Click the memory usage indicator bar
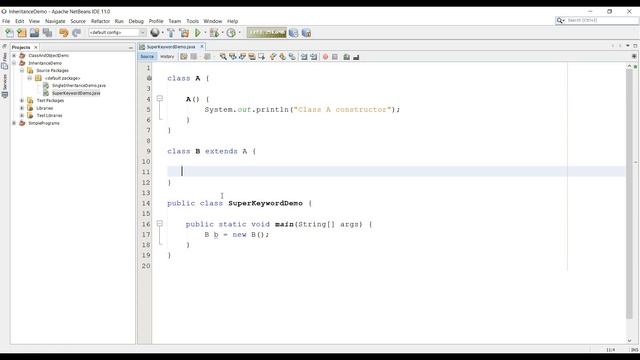Screen dimensions: 640x360 (267, 33)
